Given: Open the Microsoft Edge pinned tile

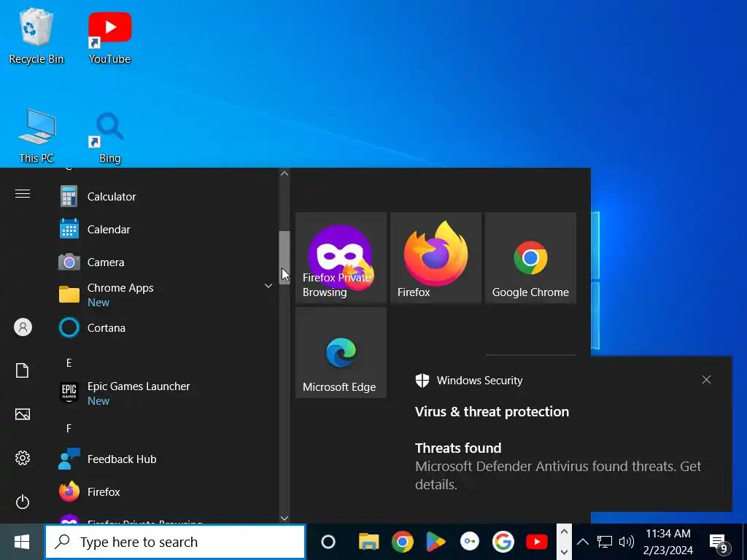Looking at the screenshot, I should point(341,352).
